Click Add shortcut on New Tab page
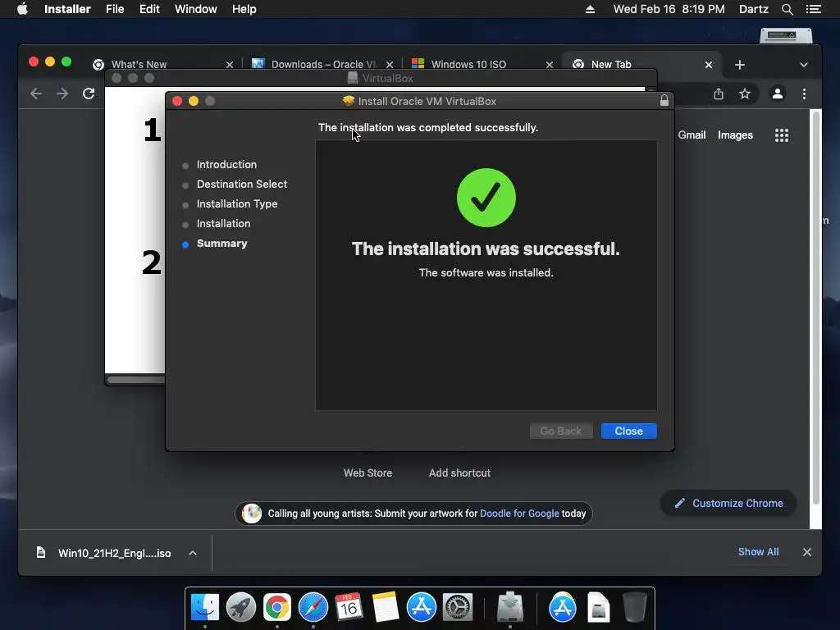The image size is (840, 630). tap(459, 472)
